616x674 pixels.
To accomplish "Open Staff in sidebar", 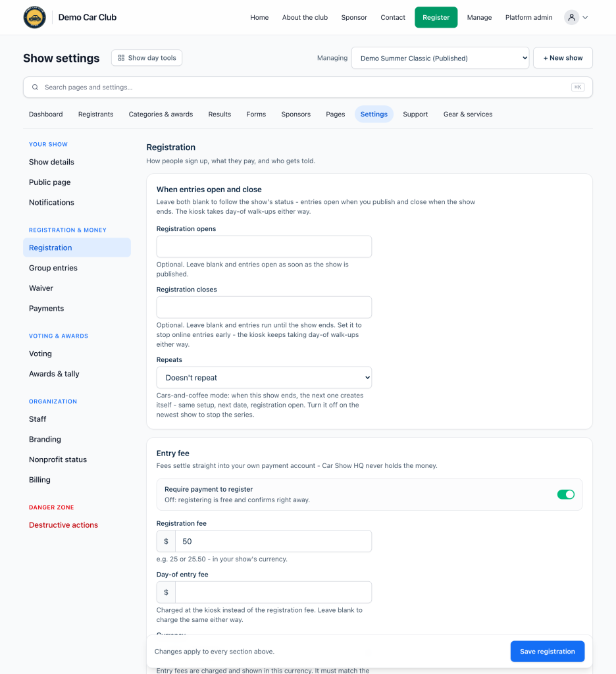I will [x=77, y=419].
